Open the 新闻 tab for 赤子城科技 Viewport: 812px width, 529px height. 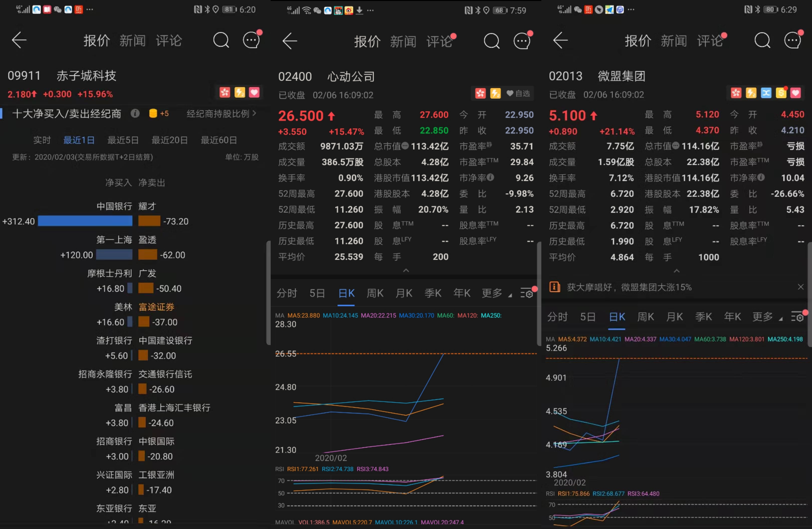[x=132, y=41]
